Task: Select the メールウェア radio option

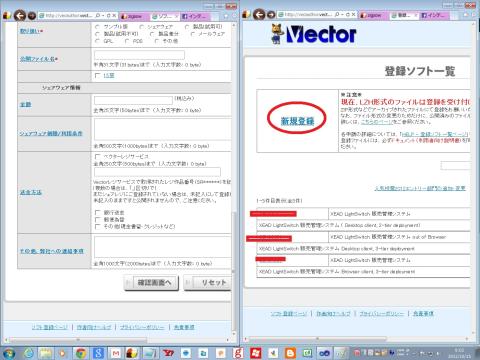Action: click(193, 34)
